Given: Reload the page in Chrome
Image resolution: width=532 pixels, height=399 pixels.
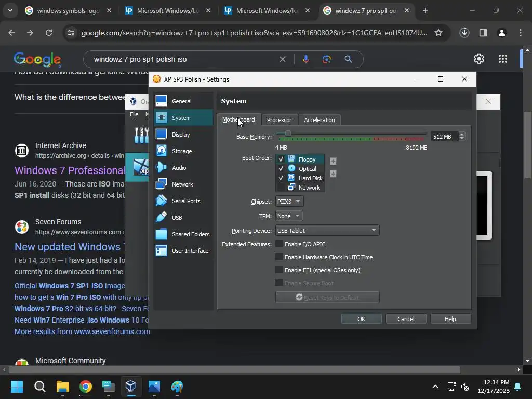Looking at the screenshot, I should click(x=49, y=33).
